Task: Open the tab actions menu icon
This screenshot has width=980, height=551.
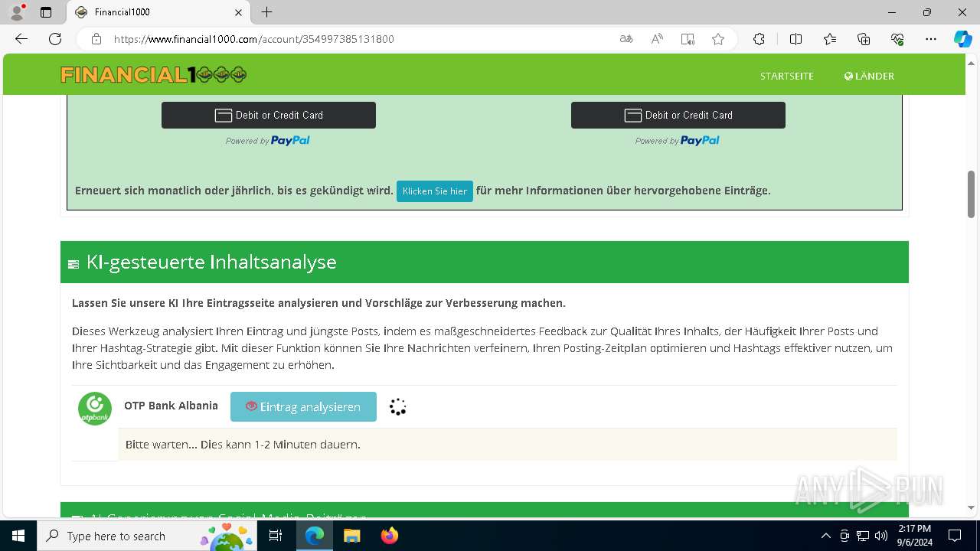Action: click(46, 12)
